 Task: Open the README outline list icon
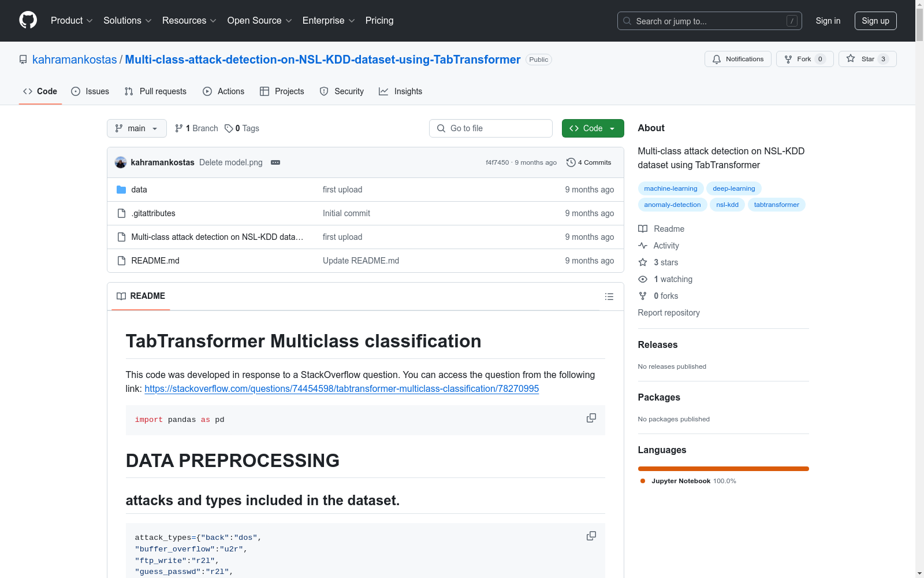[x=609, y=297]
